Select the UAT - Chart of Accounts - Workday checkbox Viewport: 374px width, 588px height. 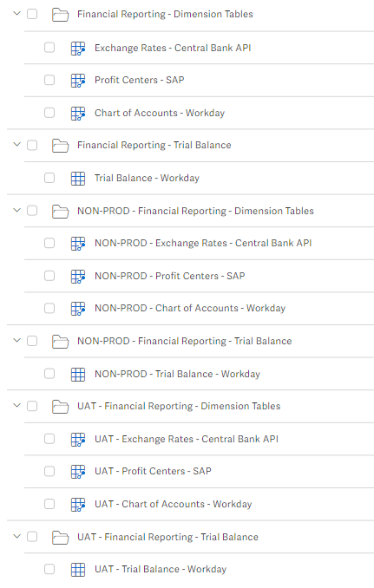pos(49,504)
